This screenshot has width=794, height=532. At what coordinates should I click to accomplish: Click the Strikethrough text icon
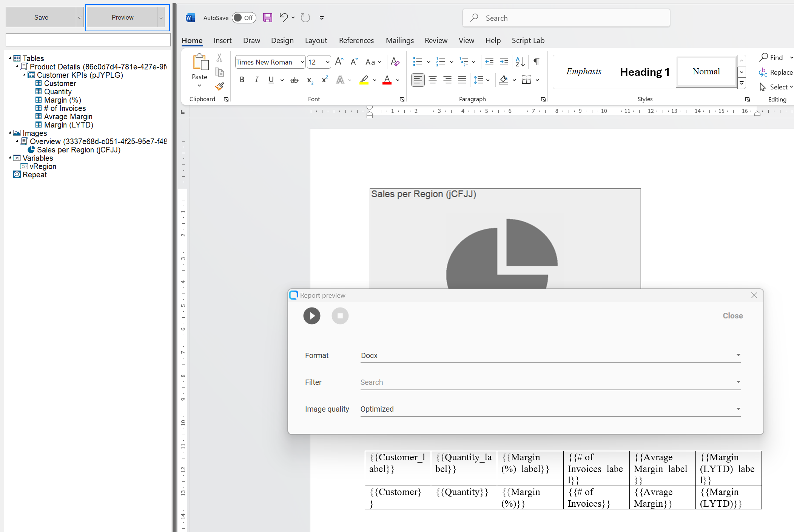(x=294, y=80)
